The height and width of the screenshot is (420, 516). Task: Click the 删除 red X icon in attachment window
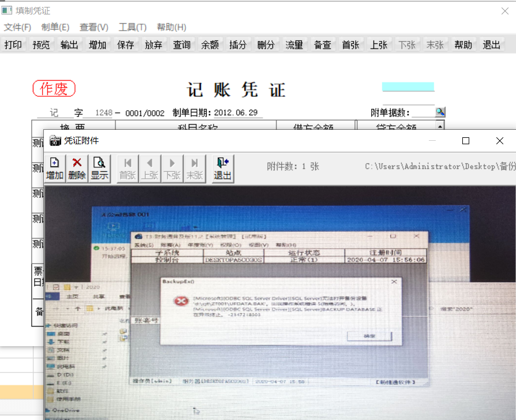point(77,168)
